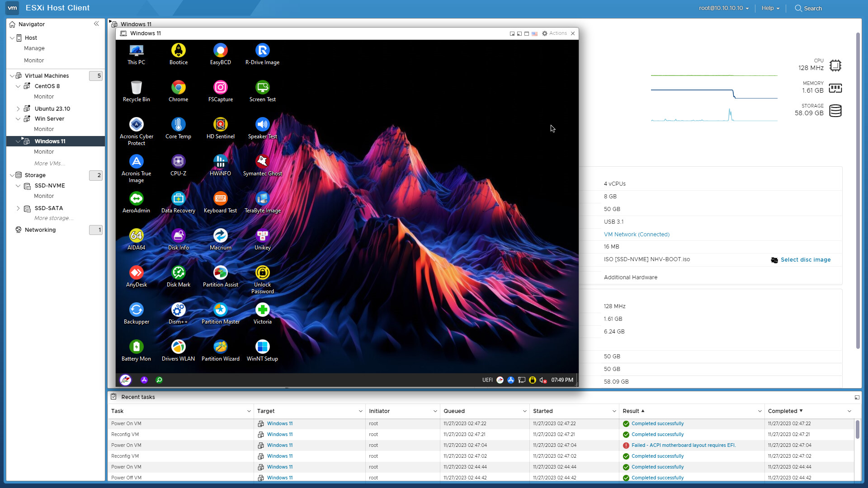Screen dimensions: 868x488
Task: Open the Symantec Ghost icon
Action: [x=262, y=162]
